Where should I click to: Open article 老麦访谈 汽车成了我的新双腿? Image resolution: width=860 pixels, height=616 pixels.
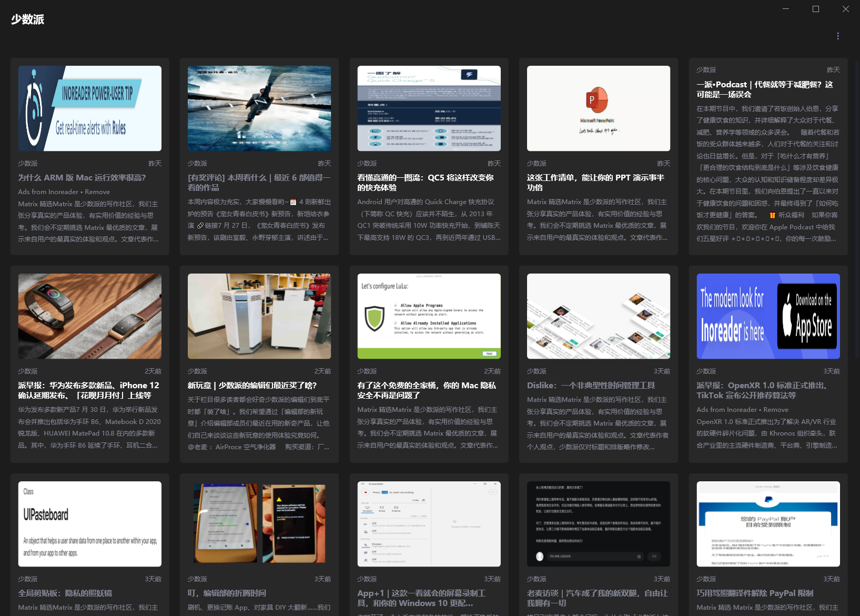[x=598, y=598]
